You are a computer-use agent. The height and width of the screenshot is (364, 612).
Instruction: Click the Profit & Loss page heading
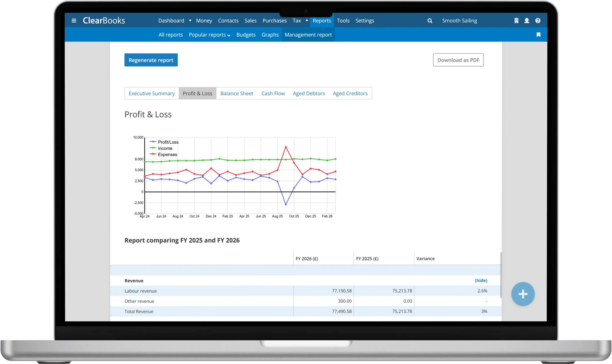coord(148,114)
